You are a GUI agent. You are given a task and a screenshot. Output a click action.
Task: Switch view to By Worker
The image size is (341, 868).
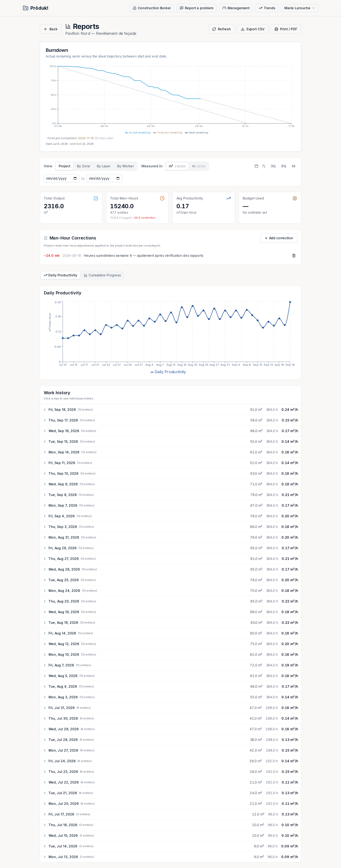[x=126, y=166]
